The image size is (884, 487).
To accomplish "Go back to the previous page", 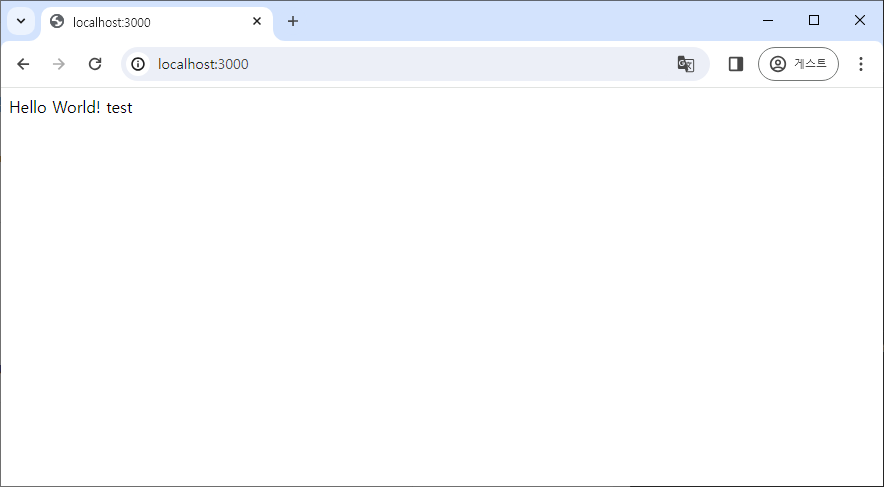I will 23,64.
